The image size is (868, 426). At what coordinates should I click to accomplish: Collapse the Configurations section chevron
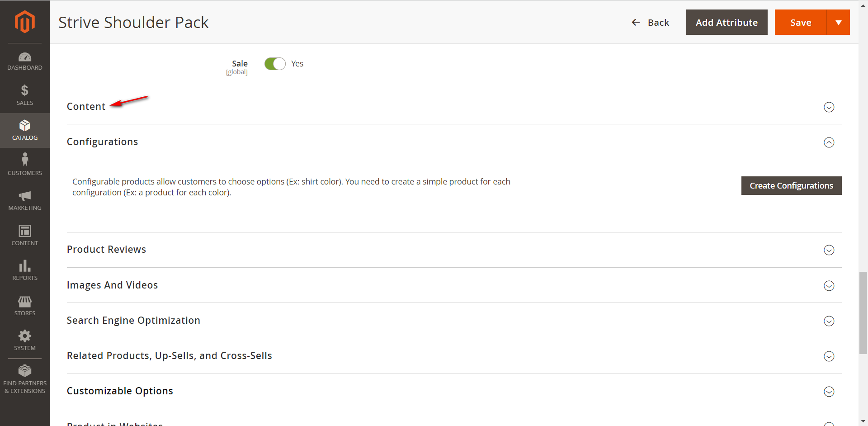click(x=829, y=142)
